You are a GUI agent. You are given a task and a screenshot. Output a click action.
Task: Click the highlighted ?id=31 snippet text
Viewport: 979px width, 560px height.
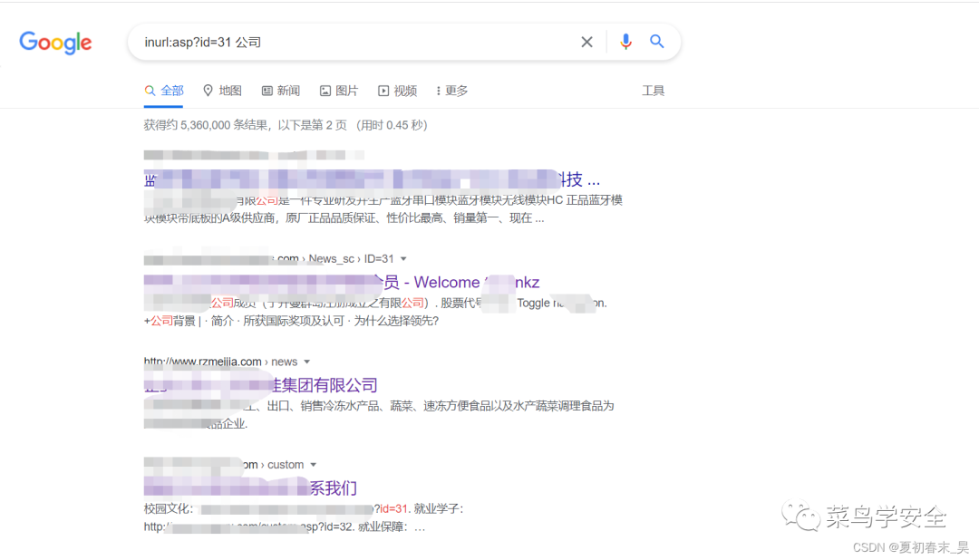tap(390, 509)
